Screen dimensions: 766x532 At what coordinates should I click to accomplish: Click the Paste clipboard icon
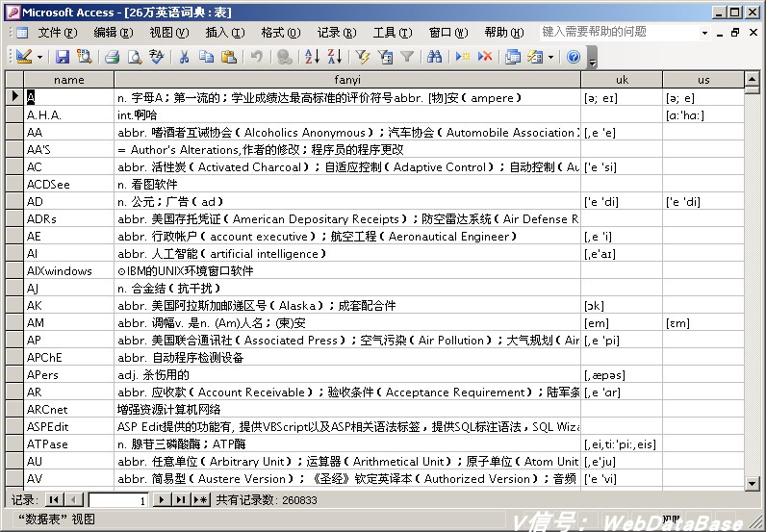click(x=229, y=57)
